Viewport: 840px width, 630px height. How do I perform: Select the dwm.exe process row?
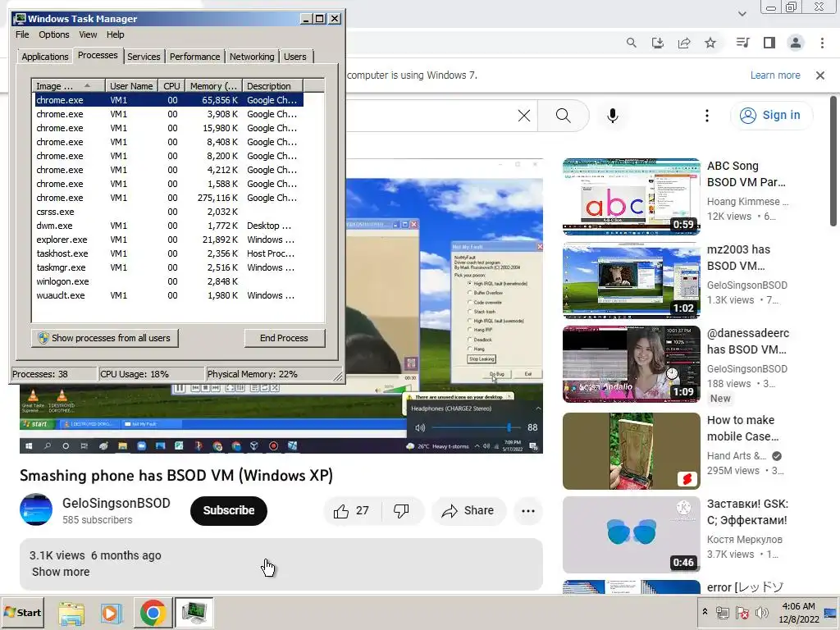[x=169, y=226]
